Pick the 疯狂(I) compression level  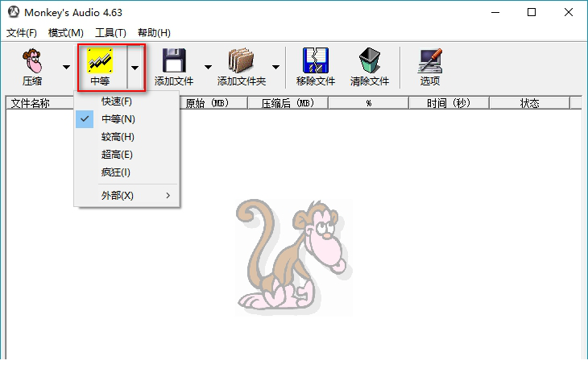pyautogui.click(x=116, y=172)
